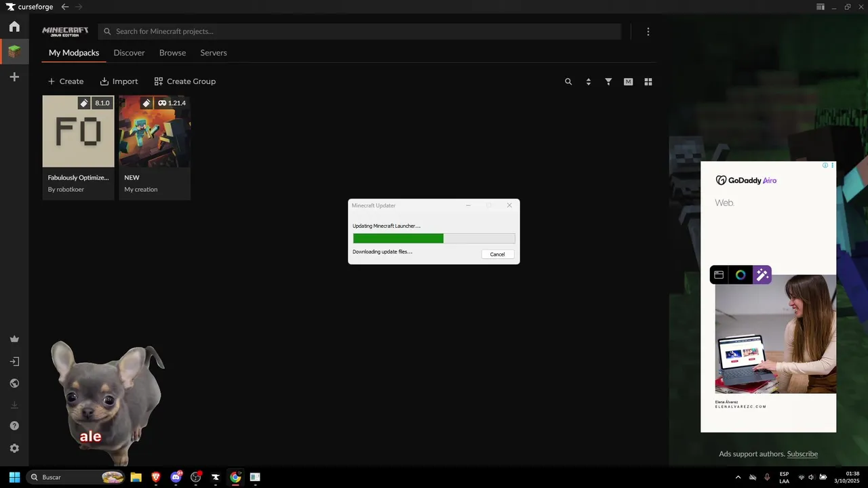The image size is (868, 488).
Task: Open Windows Start menu
Action: (x=14, y=477)
